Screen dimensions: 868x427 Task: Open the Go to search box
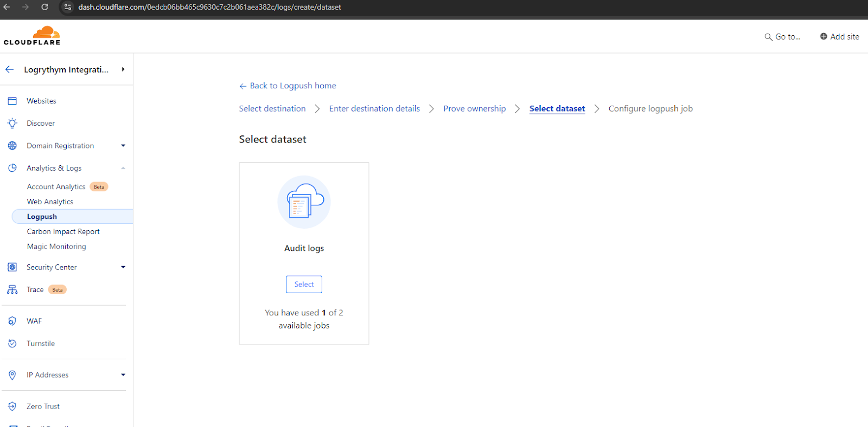tap(783, 37)
